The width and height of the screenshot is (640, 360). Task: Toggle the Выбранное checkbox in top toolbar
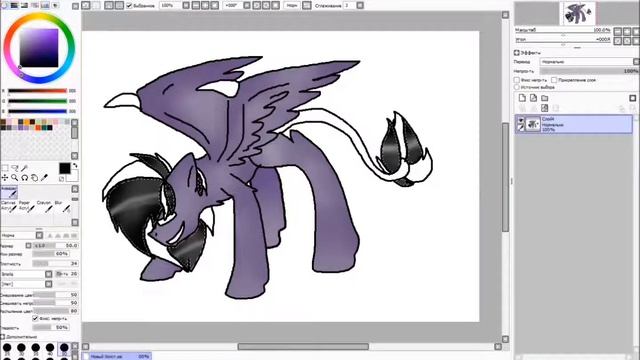129,5
